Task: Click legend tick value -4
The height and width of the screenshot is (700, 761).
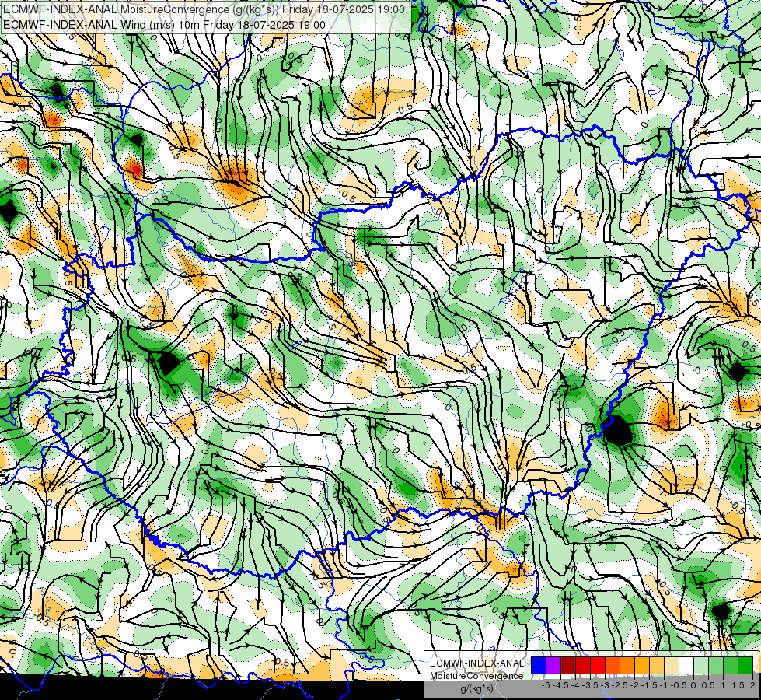Action: coord(575,685)
